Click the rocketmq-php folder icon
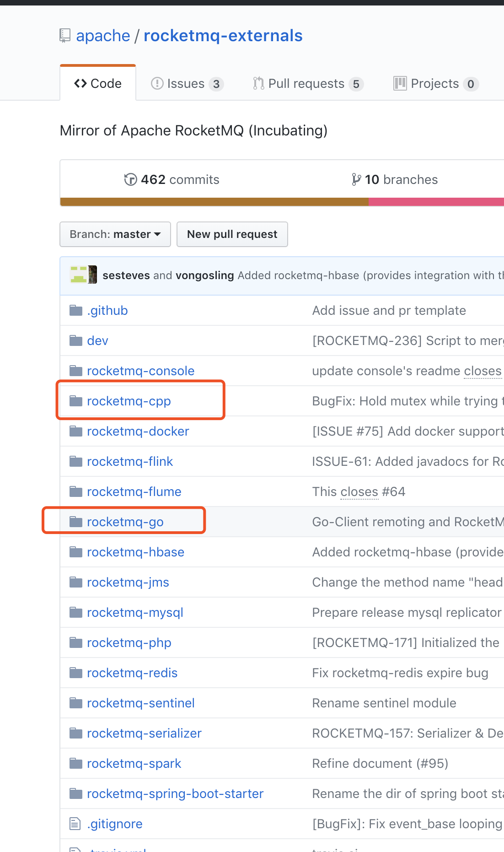The width and height of the screenshot is (504, 852). point(75,643)
